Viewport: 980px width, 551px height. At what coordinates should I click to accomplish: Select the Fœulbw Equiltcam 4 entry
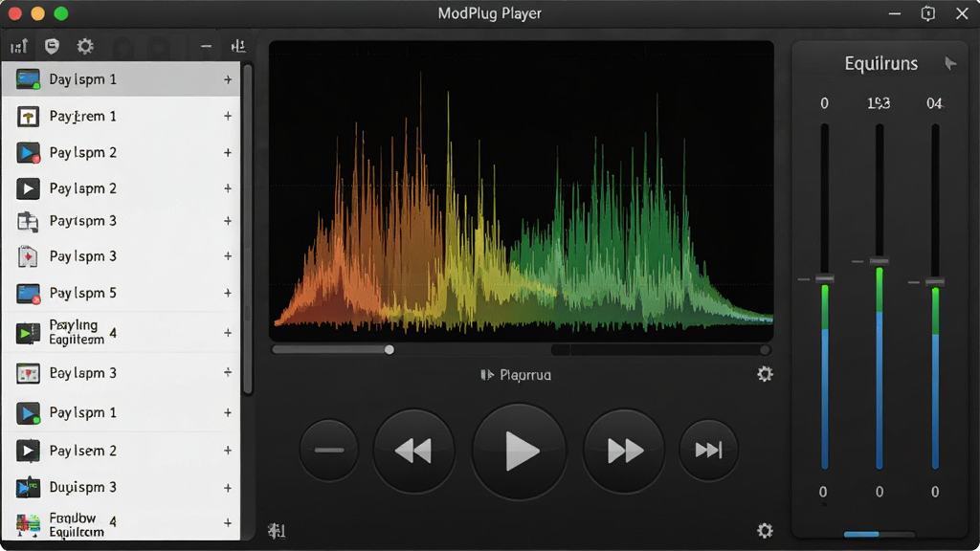coord(122,523)
